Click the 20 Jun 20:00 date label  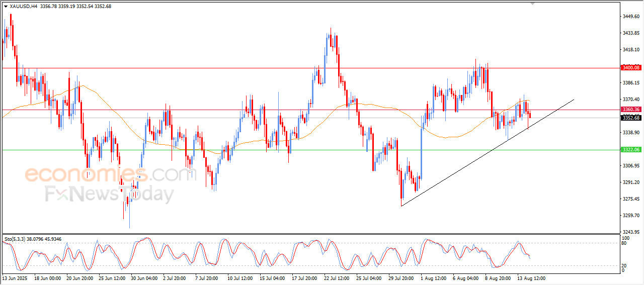[79, 278]
